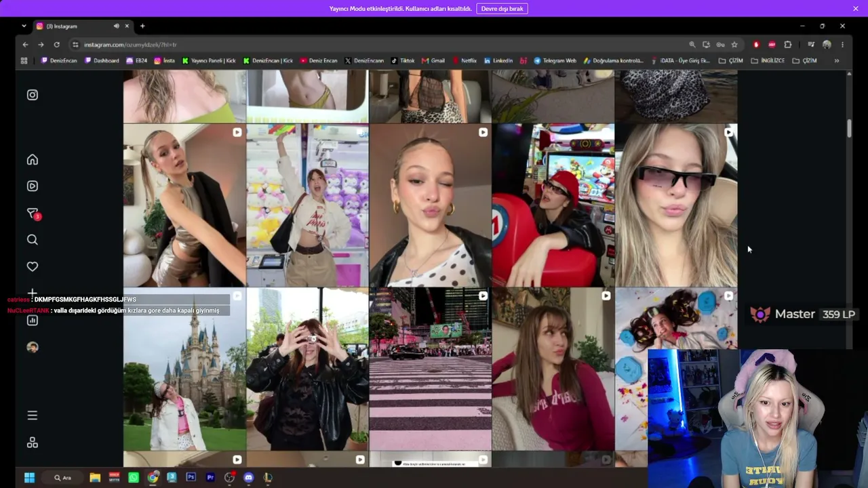Open the LinkedIn bookmark
The height and width of the screenshot is (488, 868).
498,60
